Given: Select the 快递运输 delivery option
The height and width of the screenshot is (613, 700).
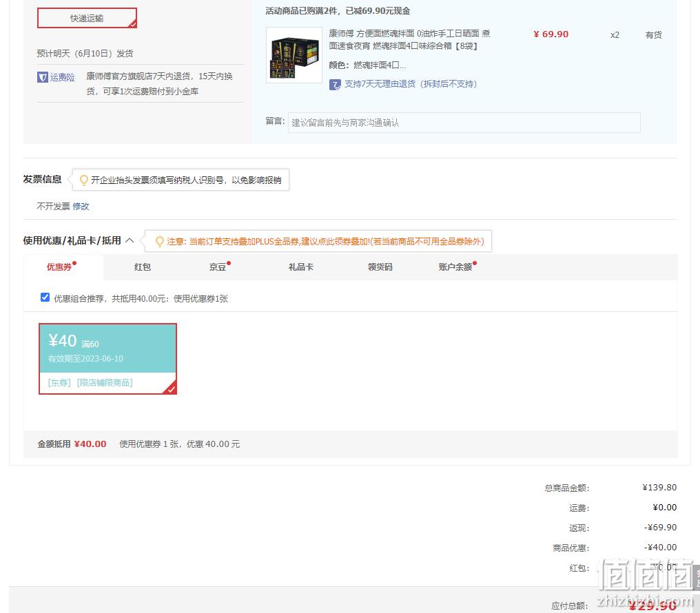Looking at the screenshot, I should click(x=87, y=18).
